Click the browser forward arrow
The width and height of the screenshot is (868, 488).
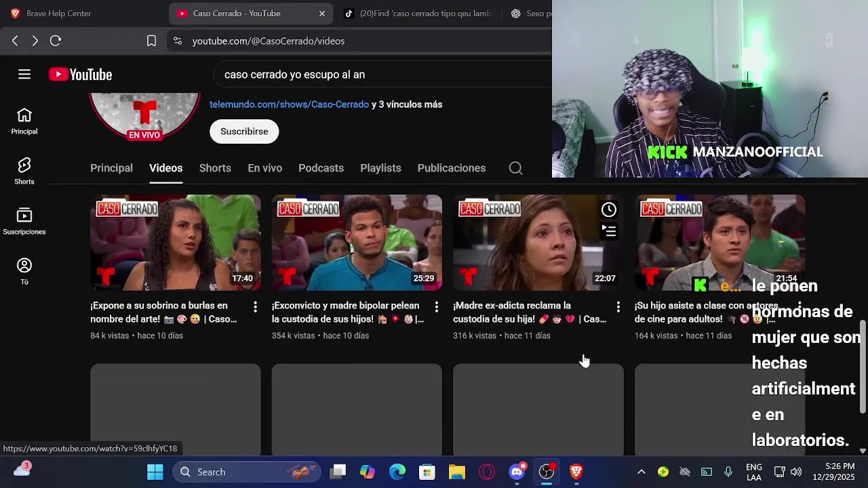[x=35, y=41]
